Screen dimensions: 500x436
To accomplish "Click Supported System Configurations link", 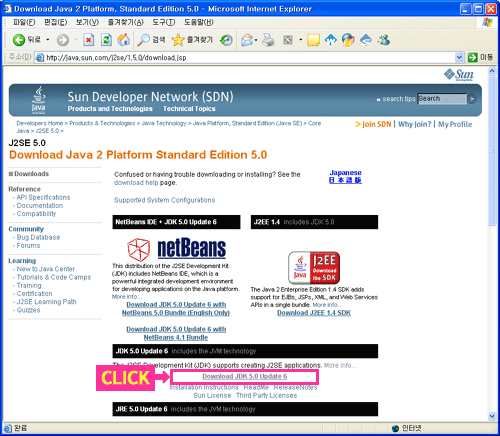I will [x=165, y=200].
